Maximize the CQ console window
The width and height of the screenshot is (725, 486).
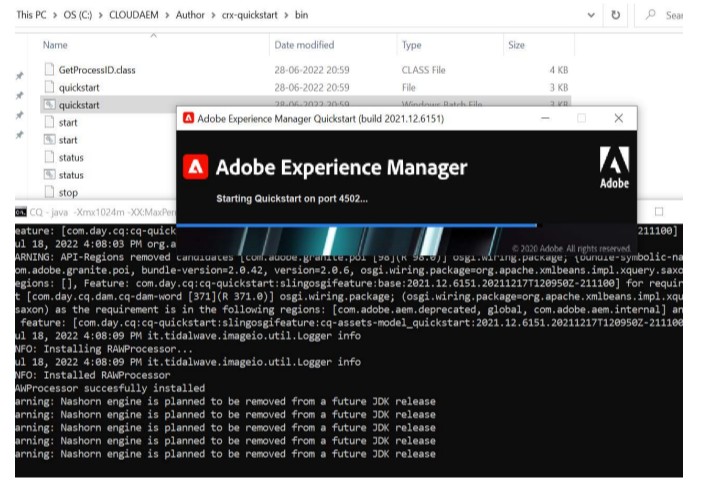(659, 212)
